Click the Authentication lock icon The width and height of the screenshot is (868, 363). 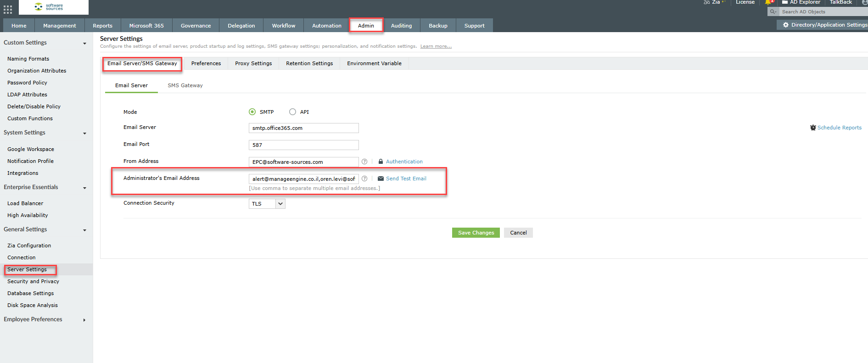pyautogui.click(x=381, y=162)
